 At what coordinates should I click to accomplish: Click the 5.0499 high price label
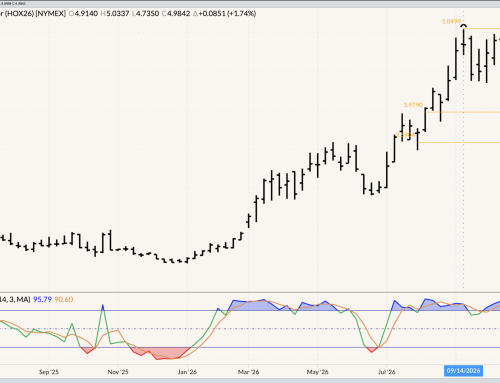pos(451,22)
